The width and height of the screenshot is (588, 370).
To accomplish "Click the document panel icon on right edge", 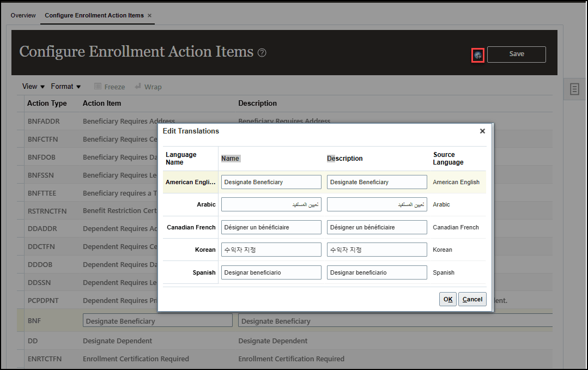I will coord(574,89).
